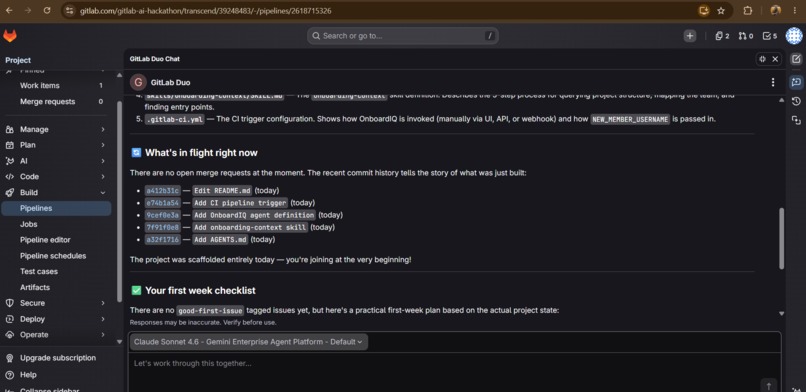Click commit link a412b31c
The image size is (806, 392).
162,191
